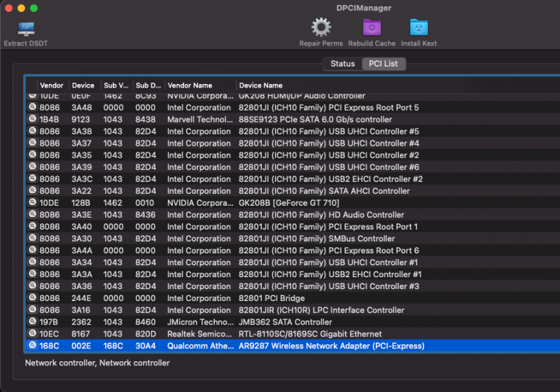This screenshot has width=560, height=392.
Task: Sort by the Vendor column header
Action: tap(52, 85)
